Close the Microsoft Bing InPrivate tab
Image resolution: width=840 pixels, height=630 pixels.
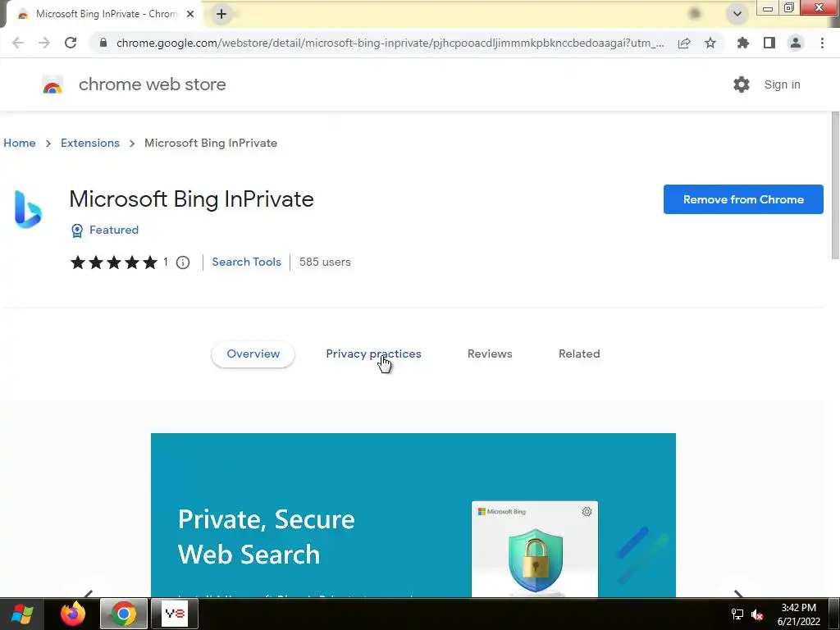click(190, 14)
